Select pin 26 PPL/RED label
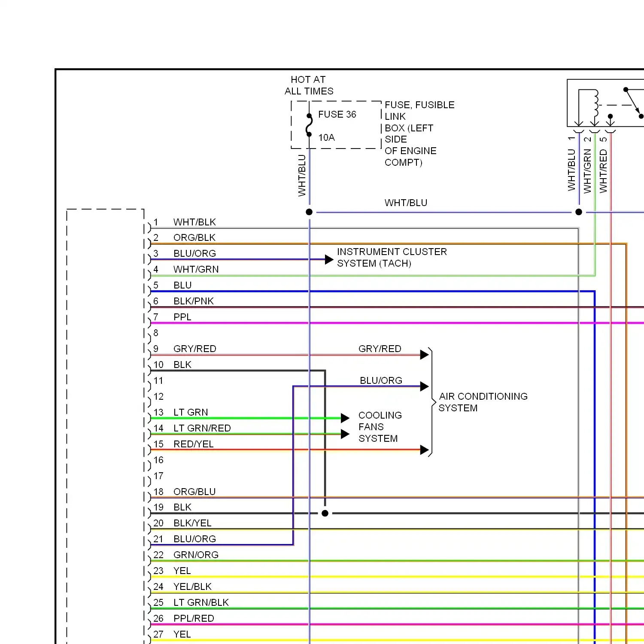This screenshot has height=644, width=644. (x=194, y=618)
